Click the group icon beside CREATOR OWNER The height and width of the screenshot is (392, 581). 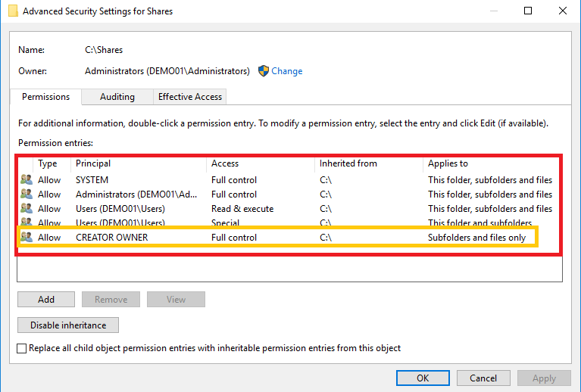click(x=27, y=237)
